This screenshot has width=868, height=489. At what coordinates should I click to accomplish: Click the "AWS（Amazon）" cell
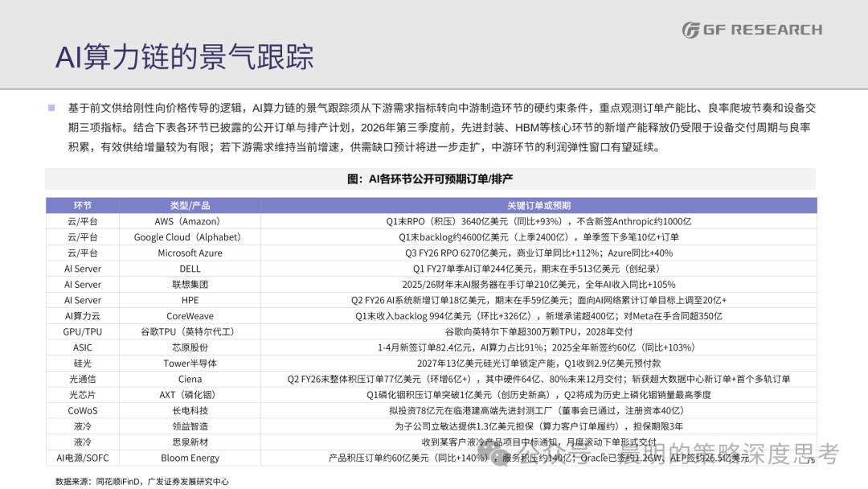[190, 221]
